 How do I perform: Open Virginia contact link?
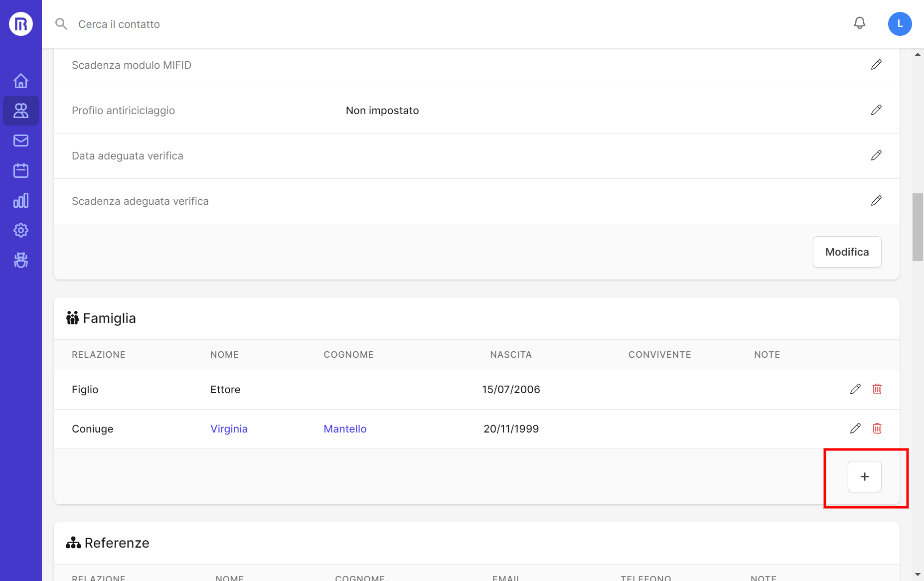pos(229,429)
